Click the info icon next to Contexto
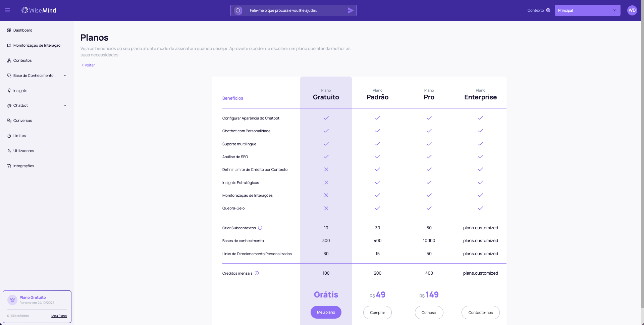The height and width of the screenshot is (325, 644). click(548, 10)
